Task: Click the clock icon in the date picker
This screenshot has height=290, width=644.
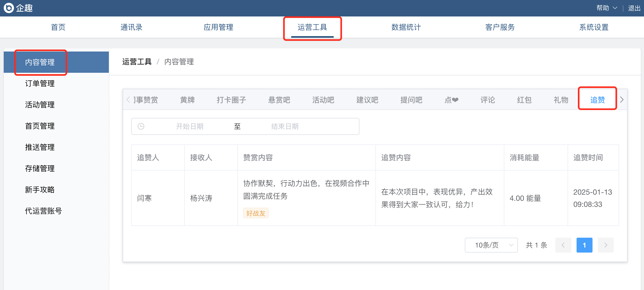Action: 141,126
